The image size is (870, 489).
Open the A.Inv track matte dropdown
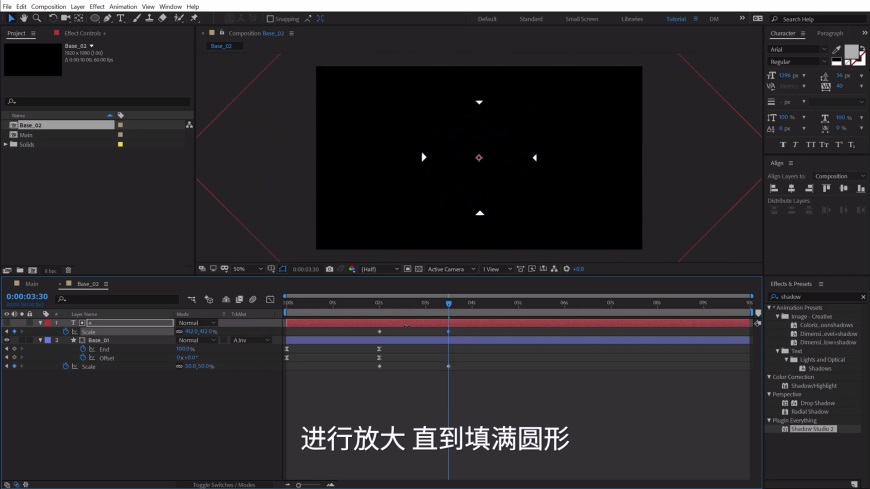point(251,340)
